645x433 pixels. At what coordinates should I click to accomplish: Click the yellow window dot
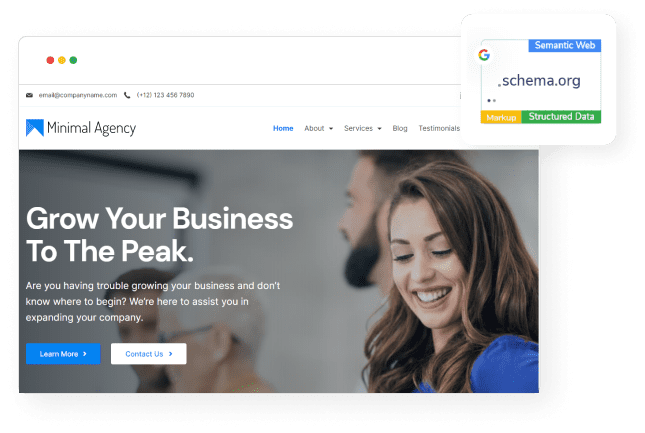pos(62,60)
